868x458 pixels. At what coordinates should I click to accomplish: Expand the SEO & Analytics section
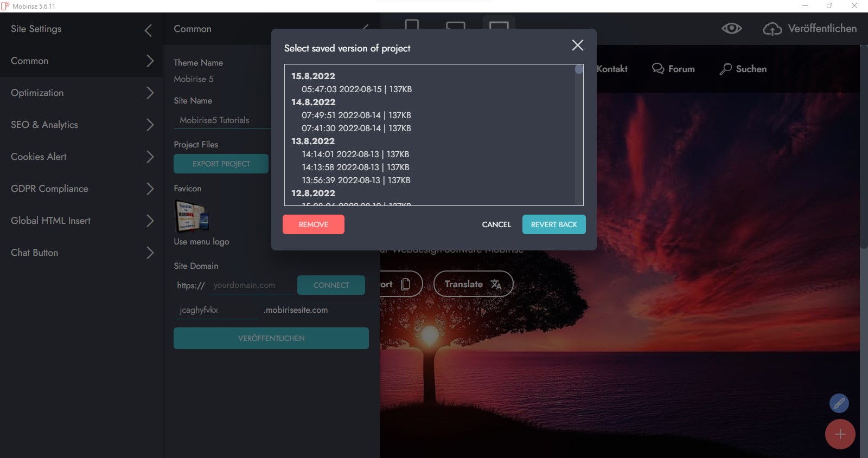tap(81, 125)
